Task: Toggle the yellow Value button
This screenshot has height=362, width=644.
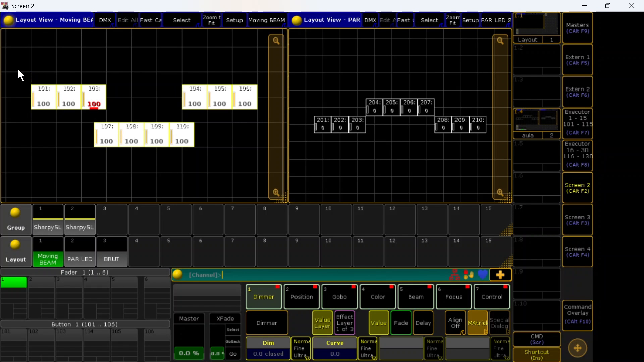Action: tap(379, 323)
